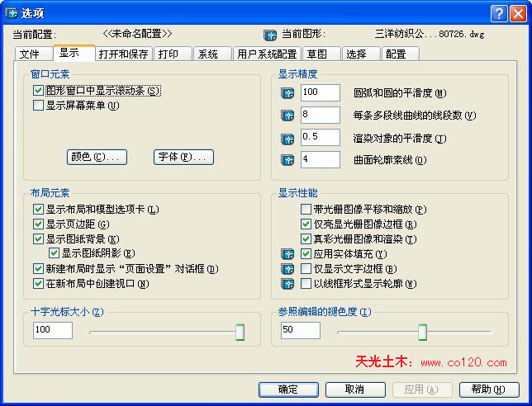Click the drawing icon beside 以线框形式显示轮廓
The width and height of the screenshot is (532, 406).
[287, 283]
